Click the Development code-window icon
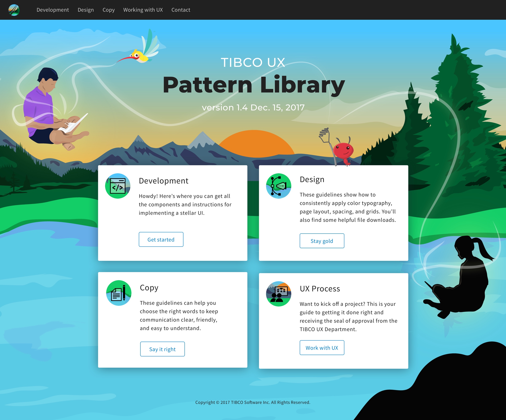This screenshot has width=506, height=420. 118,186
